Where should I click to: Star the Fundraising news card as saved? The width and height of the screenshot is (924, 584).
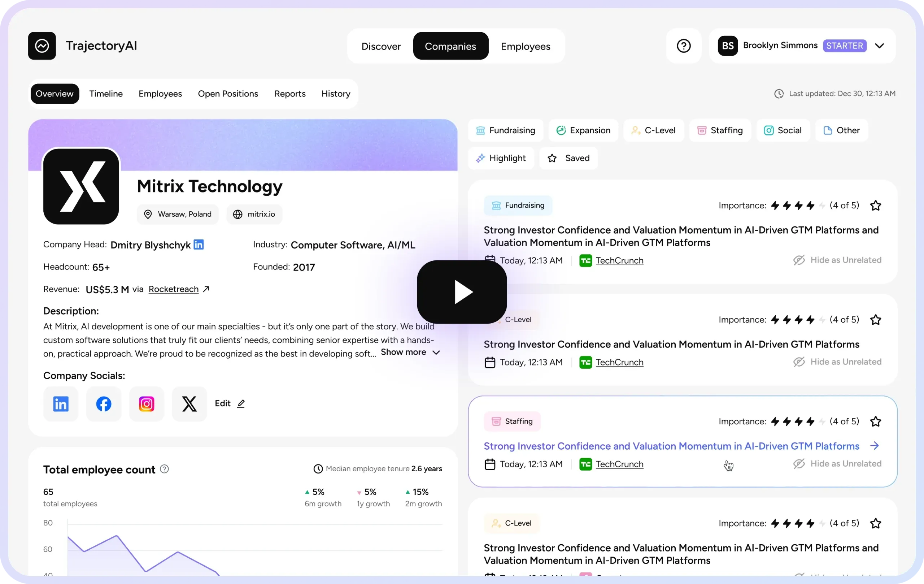point(875,206)
